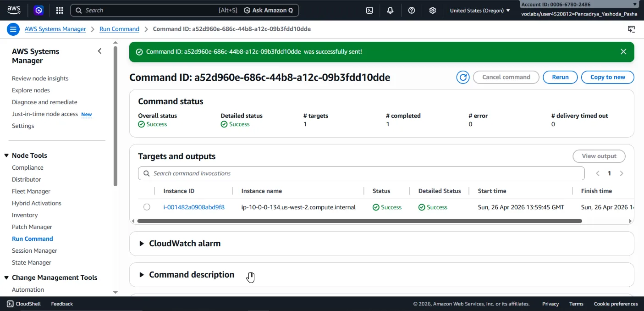644x311 pixels.
Task: Open the services grid menu icon
Action: (x=60, y=10)
